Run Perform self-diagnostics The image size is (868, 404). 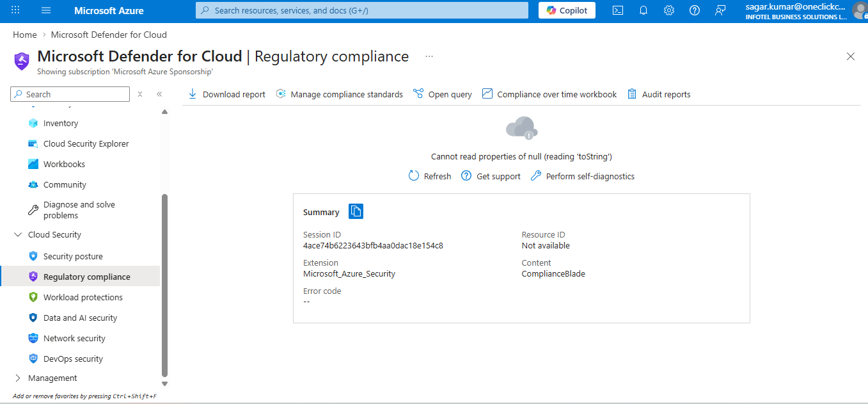(590, 176)
